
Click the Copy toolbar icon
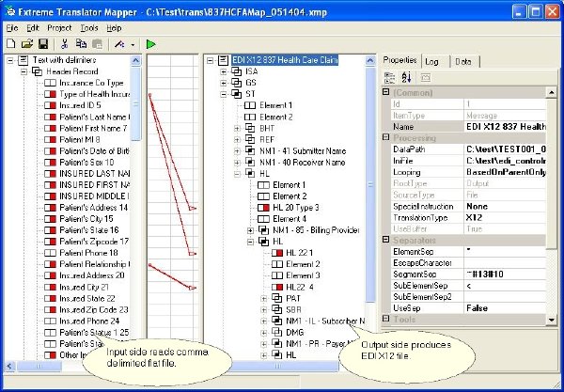(81, 44)
